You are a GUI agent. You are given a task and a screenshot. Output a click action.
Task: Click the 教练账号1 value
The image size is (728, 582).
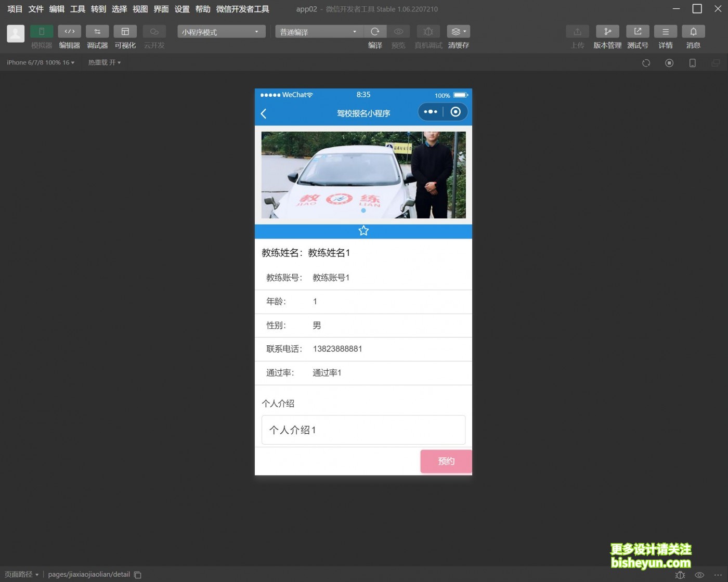coord(331,278)
